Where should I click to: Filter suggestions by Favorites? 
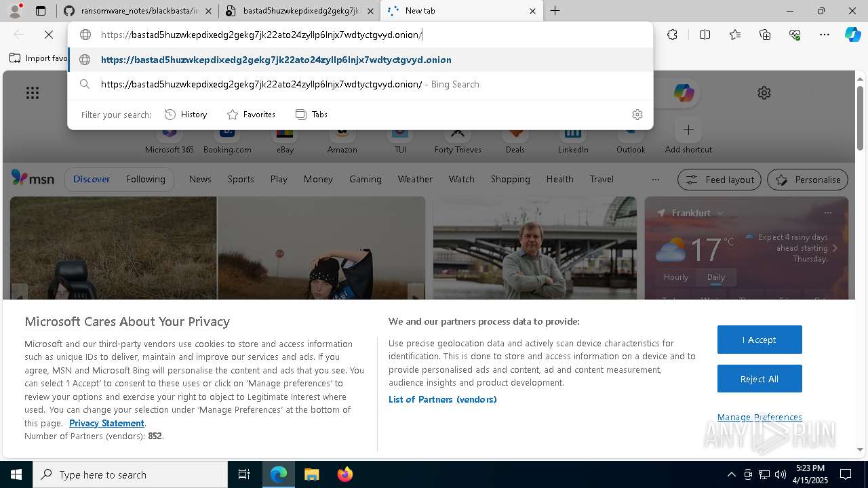[x=251, y=115]
